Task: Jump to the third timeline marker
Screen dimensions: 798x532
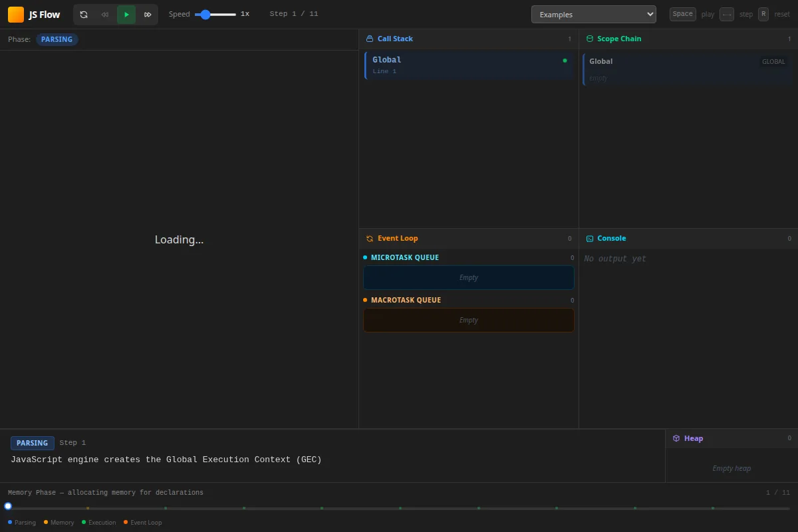Action: (166, 508)
